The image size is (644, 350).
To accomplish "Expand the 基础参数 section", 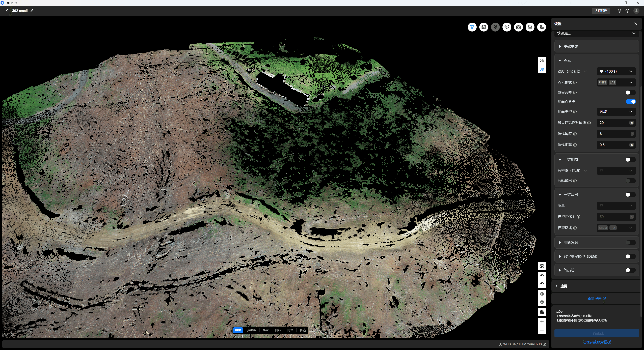I will 571,46.
